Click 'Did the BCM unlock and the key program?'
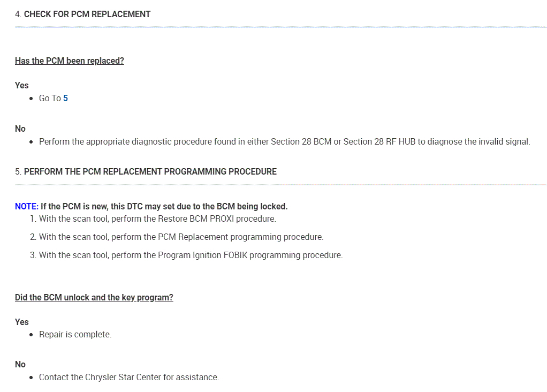The width and height of the screenshot is (547, 392). (94, 298)
